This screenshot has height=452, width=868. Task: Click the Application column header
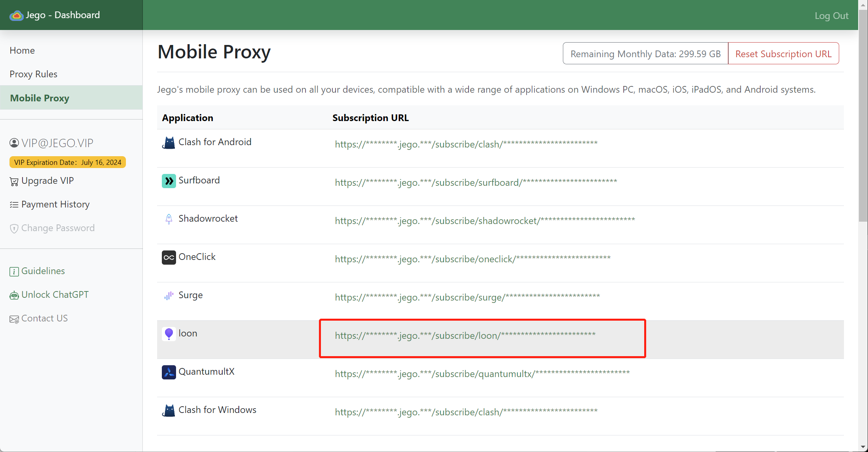187,118
